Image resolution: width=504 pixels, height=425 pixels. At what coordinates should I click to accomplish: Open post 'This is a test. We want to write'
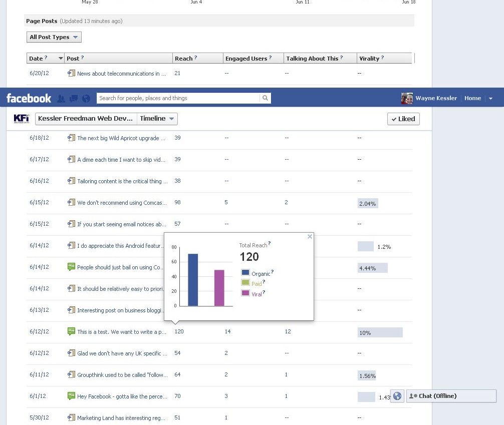(122, 332)
